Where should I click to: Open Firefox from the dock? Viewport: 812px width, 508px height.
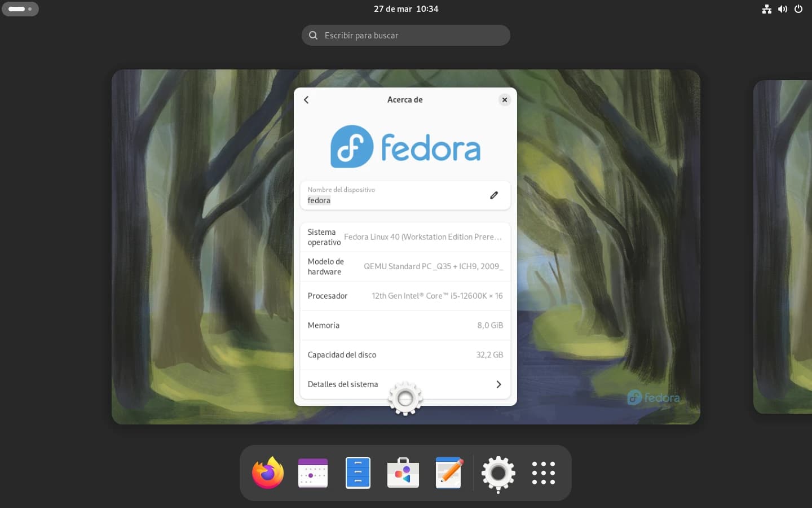tap(268, 473)
